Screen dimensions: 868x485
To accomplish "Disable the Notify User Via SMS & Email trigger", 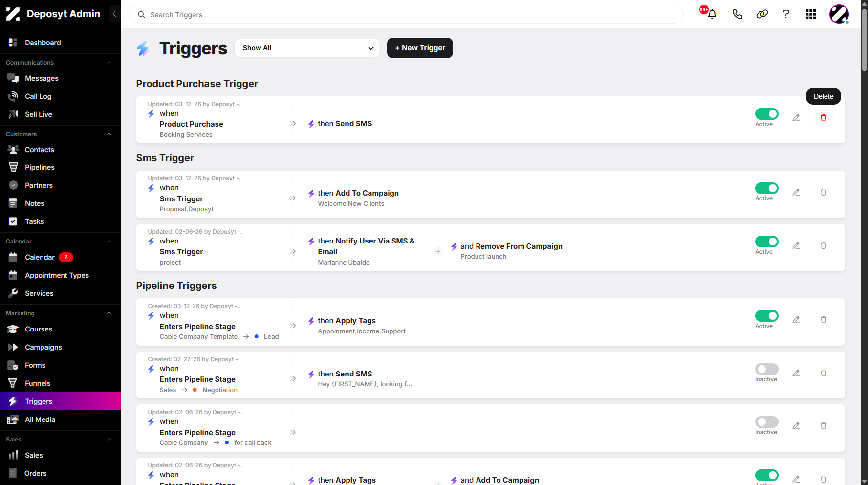I will (767, 242).
